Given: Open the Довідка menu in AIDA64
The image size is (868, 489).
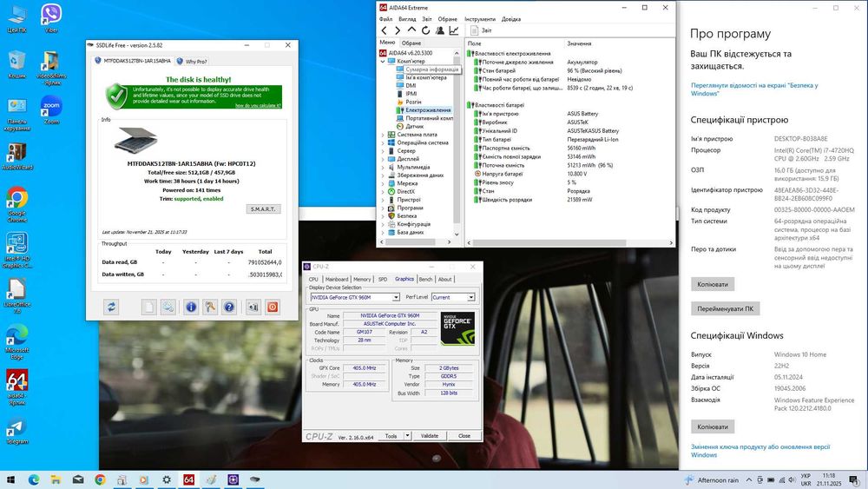Looking at the screenshot, I should click(x=511, y=19).
